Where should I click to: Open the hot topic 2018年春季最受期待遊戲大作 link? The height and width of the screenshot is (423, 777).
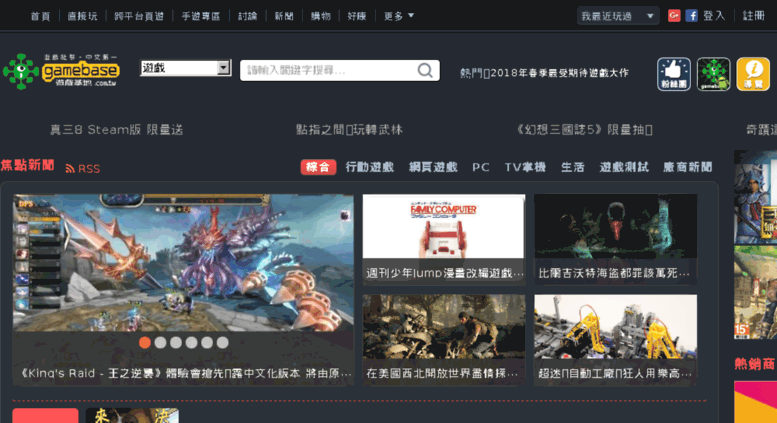559,73
